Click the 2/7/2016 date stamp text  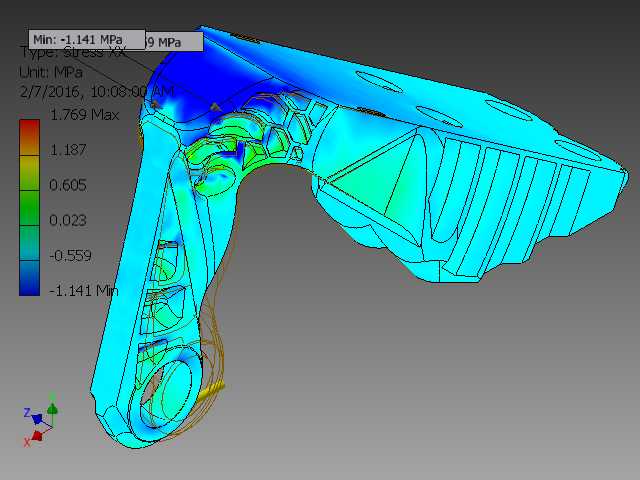[97, 91]
